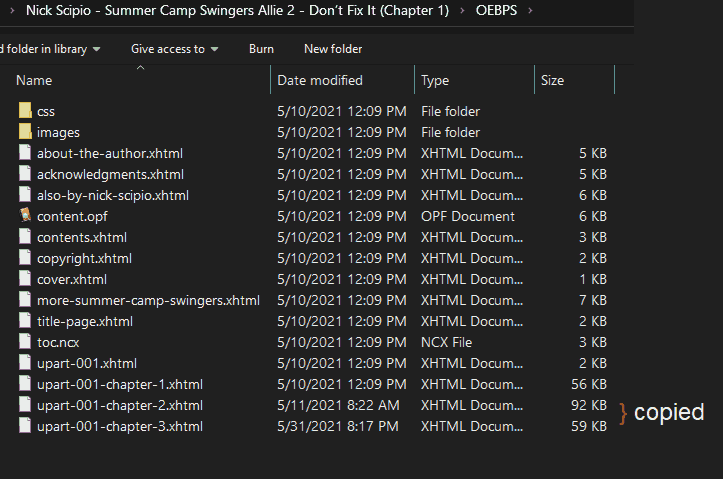The height and width of the screenshot is (479, 723).
Task: Select the images folder icon
Action: pos(25,132)
